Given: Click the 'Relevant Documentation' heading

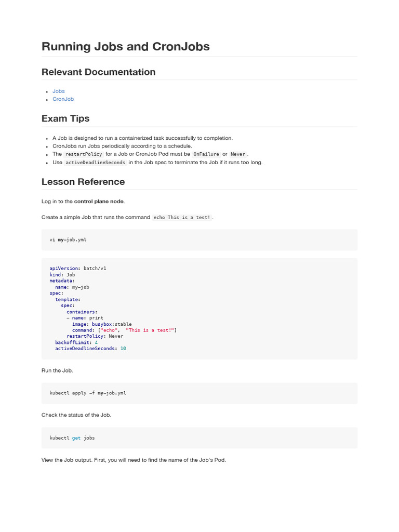Looking at the screenshot, I should click(98, 72).
